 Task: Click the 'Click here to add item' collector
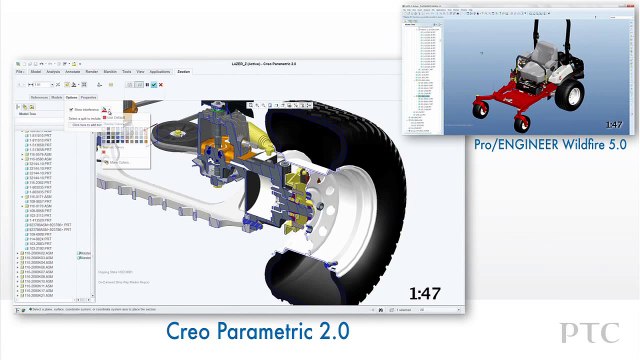pyautogui.click(x=85, y=125)
